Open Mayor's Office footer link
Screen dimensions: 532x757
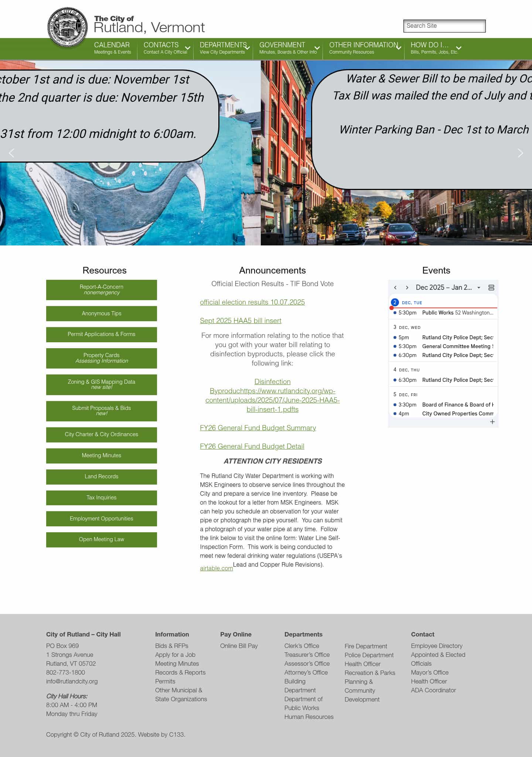click(430, 672)
